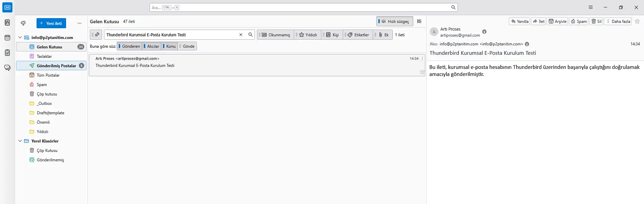
Task: Toggle filtering by Alıcılar
Action: click(152, 46)
